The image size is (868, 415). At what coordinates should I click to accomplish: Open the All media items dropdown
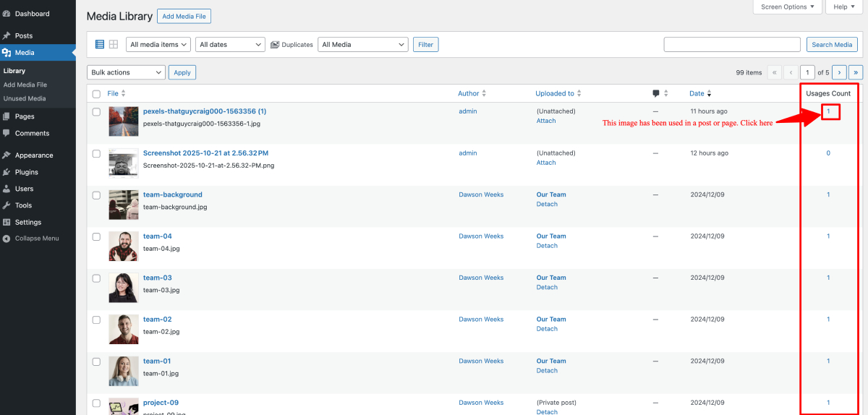point(158,45)
